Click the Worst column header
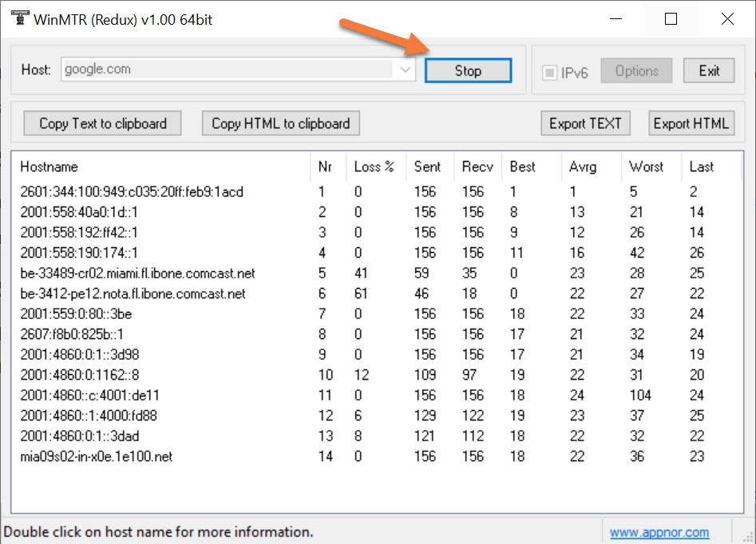Viewport: 756px width, 544px height. point(647,167)
